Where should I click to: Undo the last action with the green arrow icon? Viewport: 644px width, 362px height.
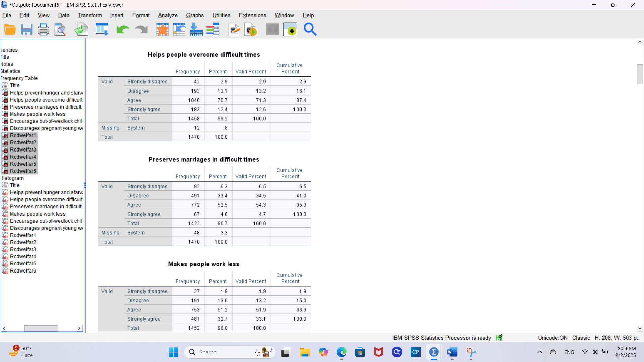point(122,29)
